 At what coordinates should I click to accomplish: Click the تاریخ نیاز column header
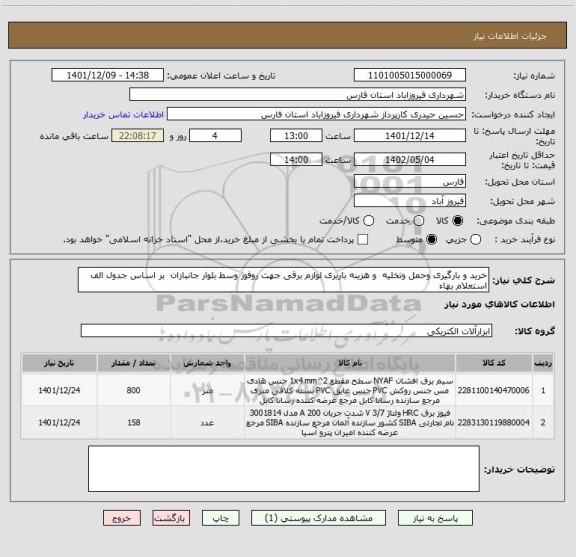[x=59, y=363]
